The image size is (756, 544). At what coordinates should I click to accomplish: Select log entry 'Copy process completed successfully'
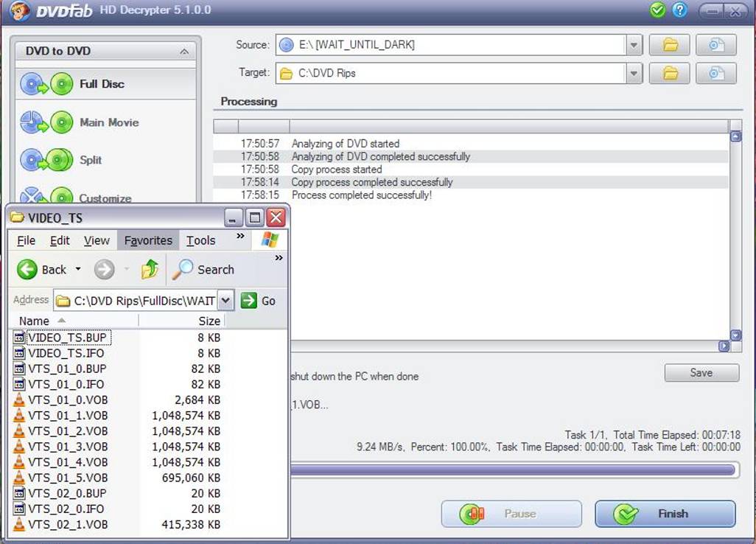(x=471, y=182)
